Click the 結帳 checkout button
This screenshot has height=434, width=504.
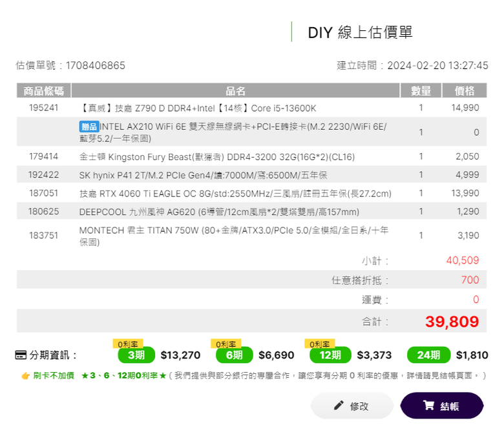(x=441, y=406)
